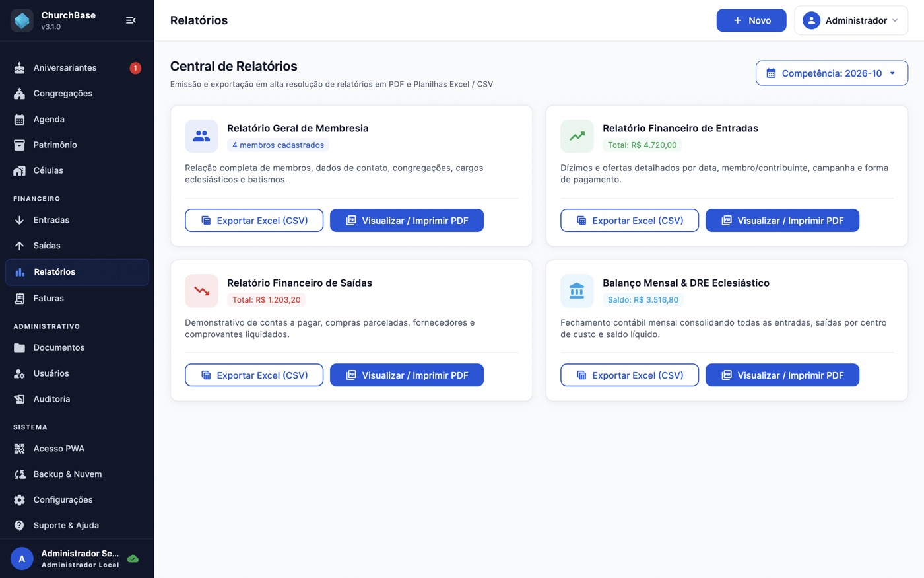
Task: Click the red notification badge on Aniversariantes
Action: click(135, 68)
